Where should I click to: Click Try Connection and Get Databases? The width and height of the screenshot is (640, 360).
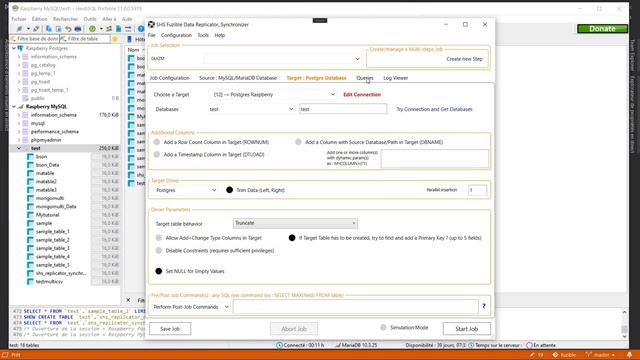434,109
